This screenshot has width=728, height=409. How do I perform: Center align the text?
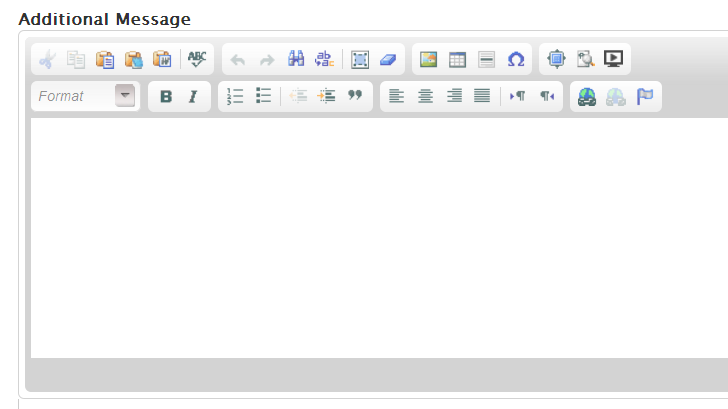[x=425, y=96]
